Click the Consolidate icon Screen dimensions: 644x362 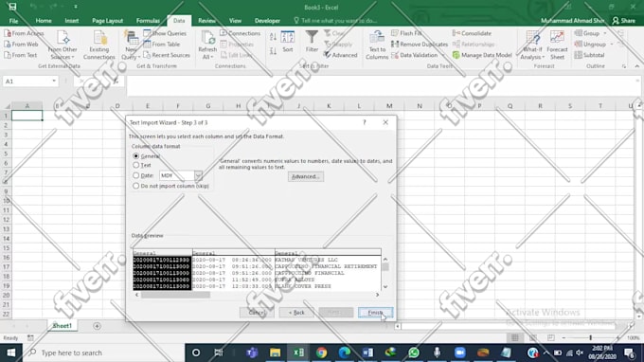[x=456, y=33]
